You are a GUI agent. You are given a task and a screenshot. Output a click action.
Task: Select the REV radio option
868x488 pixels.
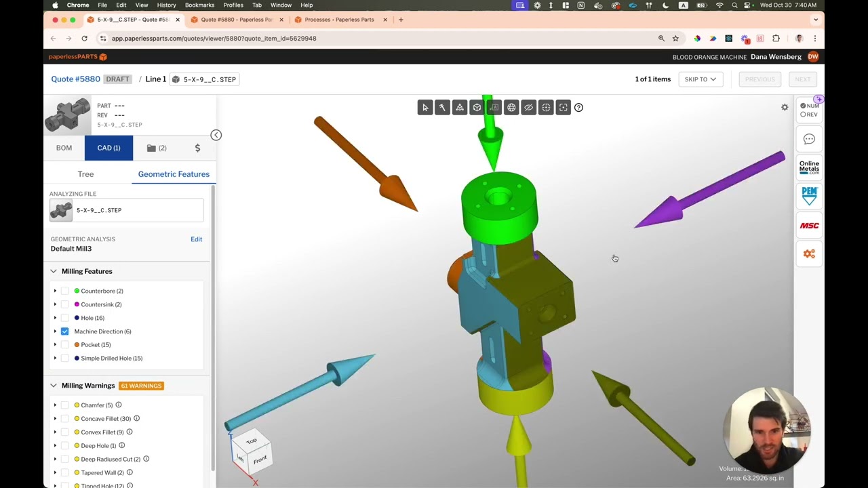click(803, 115)
